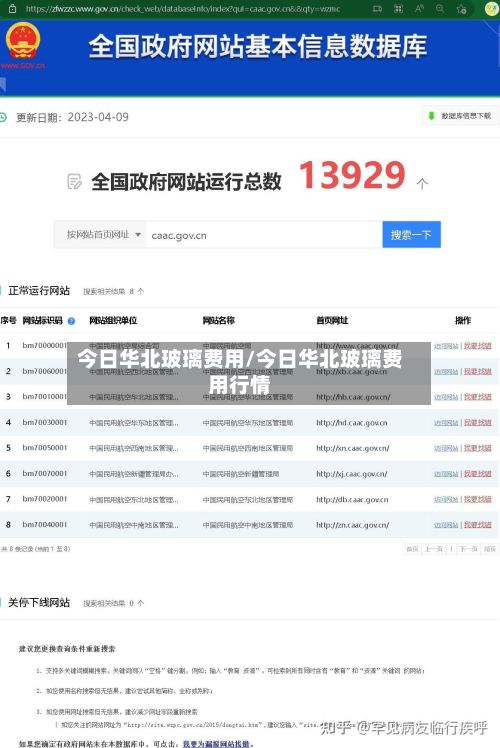Click the 关停下线网站 section heading
The image size is (500, 748).
click(x=39, y=603)
